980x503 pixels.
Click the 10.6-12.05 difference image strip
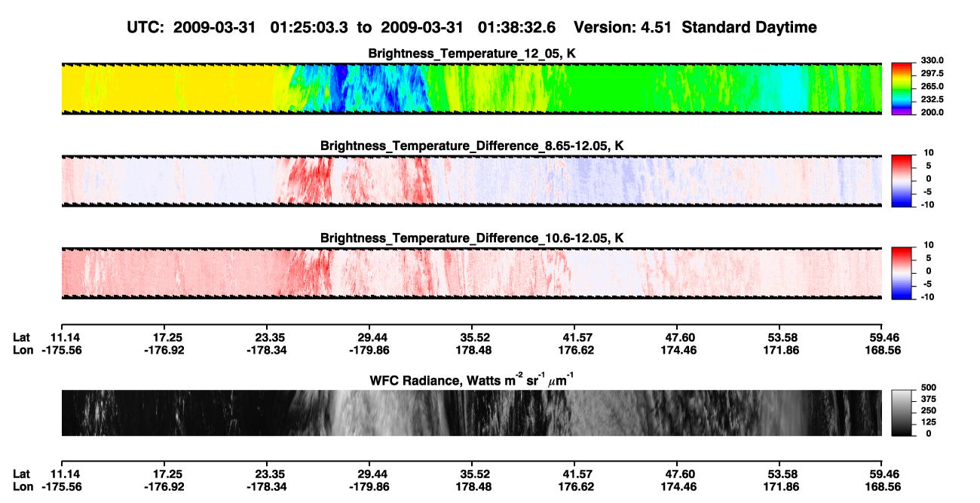tap(471, 274)
